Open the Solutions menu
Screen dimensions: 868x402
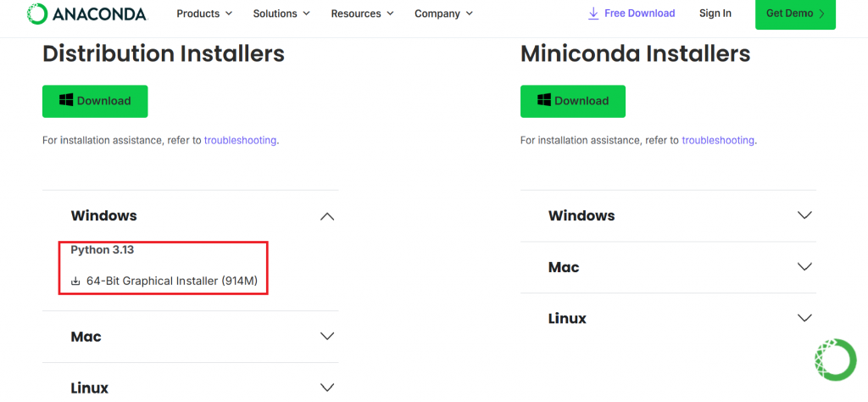pyautogui.click(x=281, y=14)
